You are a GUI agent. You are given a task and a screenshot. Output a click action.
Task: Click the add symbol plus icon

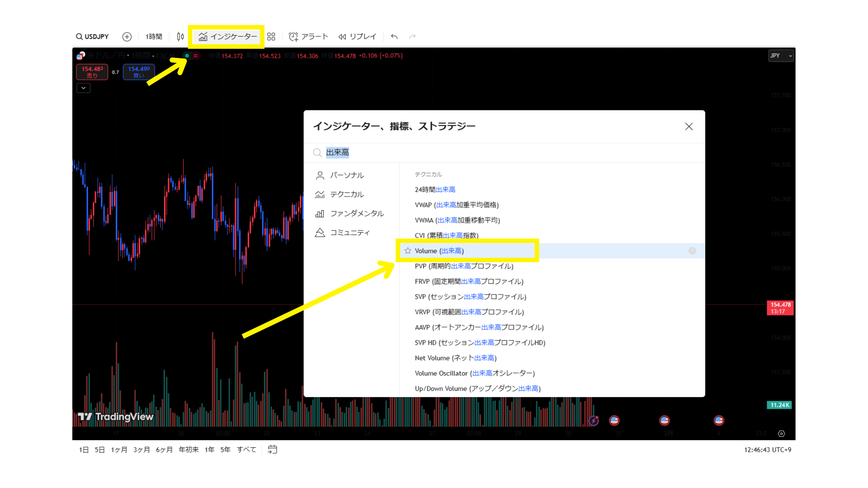click(127, 37)
